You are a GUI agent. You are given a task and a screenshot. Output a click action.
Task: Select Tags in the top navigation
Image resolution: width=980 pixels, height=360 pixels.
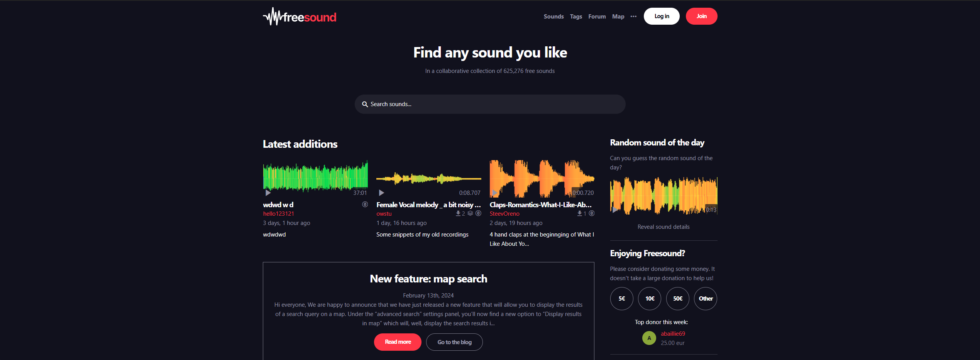[x=575, y=16]
